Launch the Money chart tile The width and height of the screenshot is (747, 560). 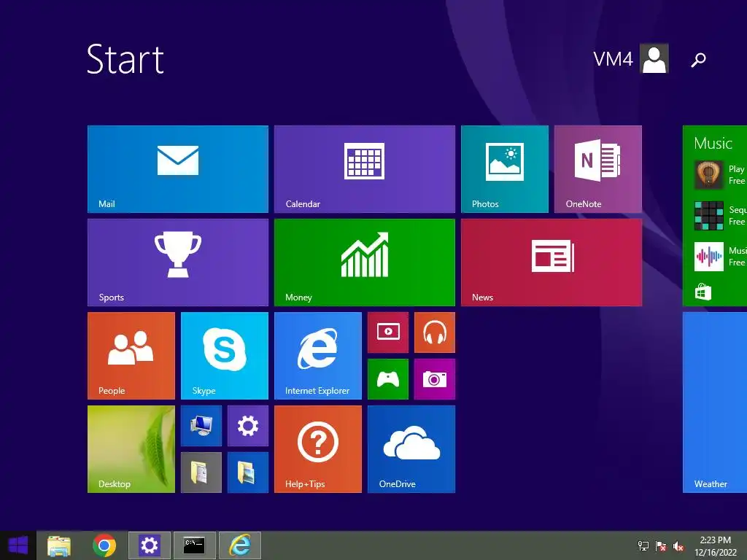[365, 262]
